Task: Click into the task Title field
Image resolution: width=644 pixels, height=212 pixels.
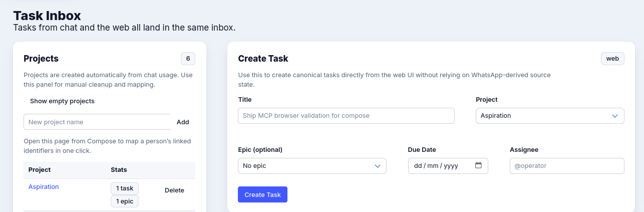Action: click(346, 116)
